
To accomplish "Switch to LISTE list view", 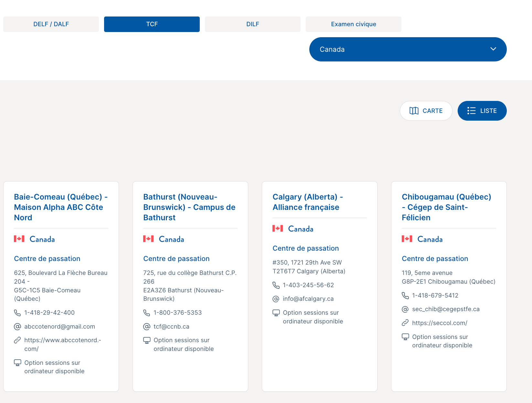I will [x=482, y=111].
